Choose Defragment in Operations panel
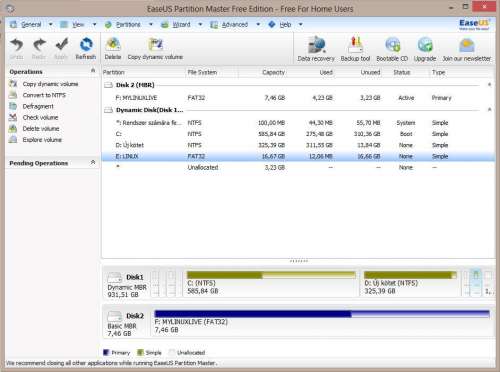500x372 pixels. click(38, 106)
